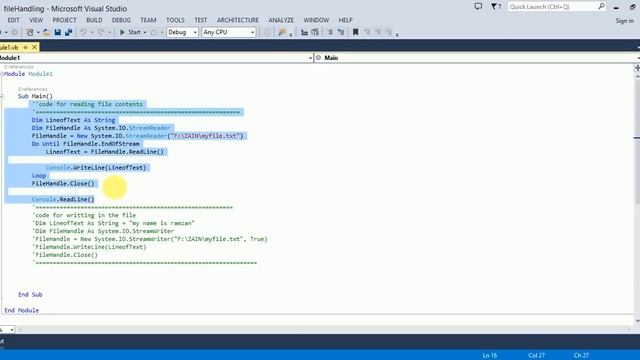
Task: Click the editor split window handle
Action: point(637,67)
